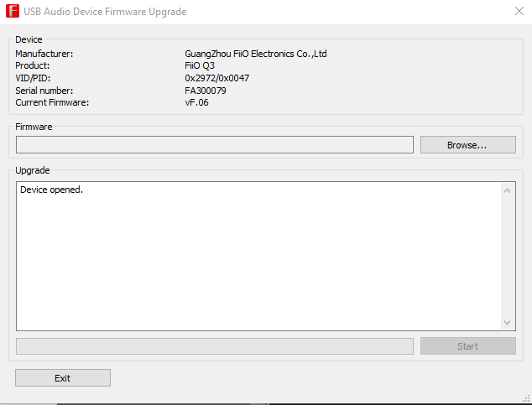
Task: Click the Exit button
Action: pos(63,378)
